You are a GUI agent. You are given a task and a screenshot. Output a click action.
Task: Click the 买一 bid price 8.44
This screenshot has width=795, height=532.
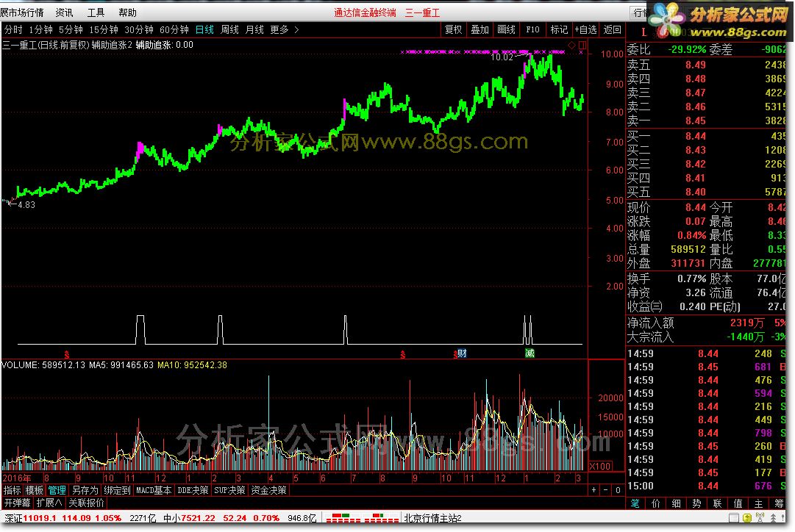[695, 136]
